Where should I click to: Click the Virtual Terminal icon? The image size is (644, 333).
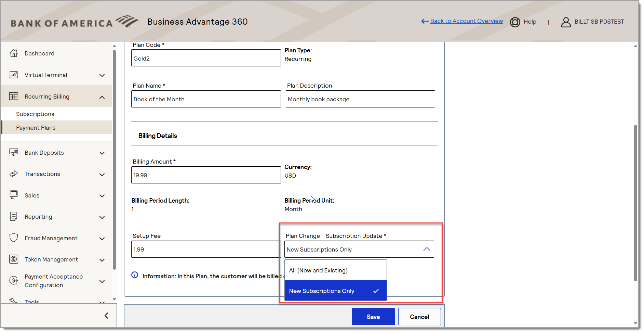coord(14,75)
